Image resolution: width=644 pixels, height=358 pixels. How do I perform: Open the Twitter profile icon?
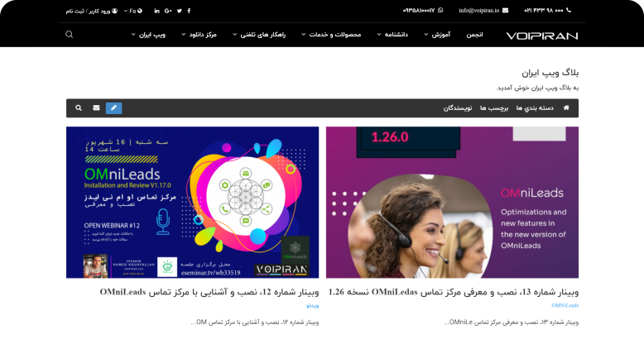(180, 11)
